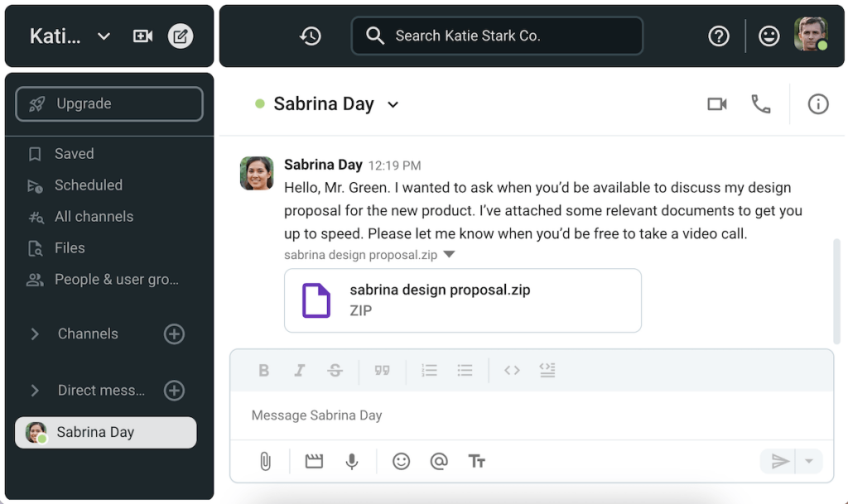Open Files from the sidebar

point(69,247)
